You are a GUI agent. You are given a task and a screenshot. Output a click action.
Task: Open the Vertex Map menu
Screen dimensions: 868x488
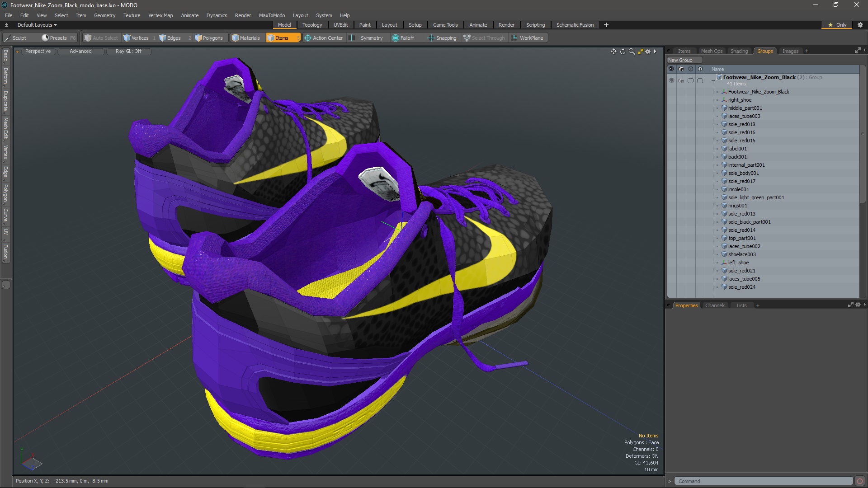click(x=160, y=15)
